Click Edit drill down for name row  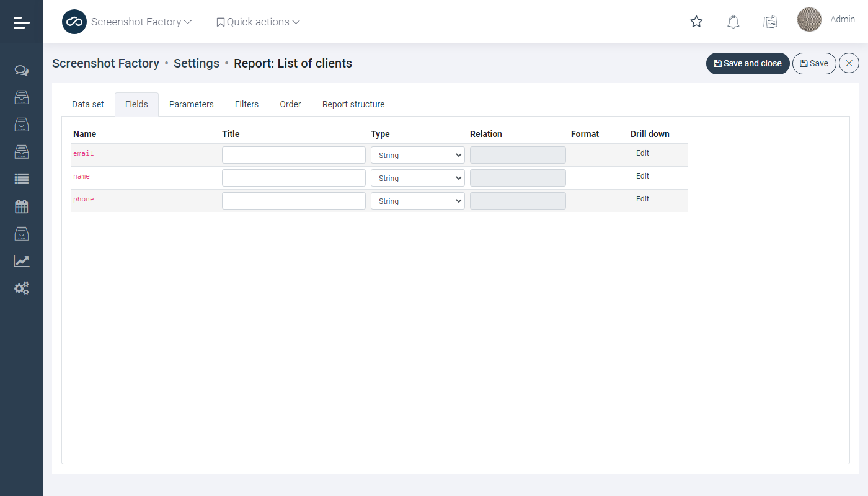click(642, 176)
